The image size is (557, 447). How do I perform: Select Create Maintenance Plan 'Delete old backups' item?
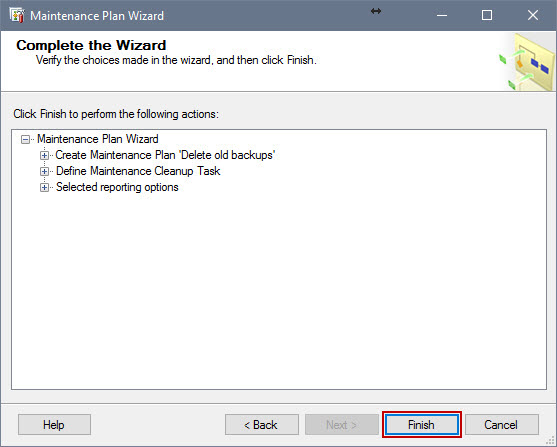click(165, 155)
